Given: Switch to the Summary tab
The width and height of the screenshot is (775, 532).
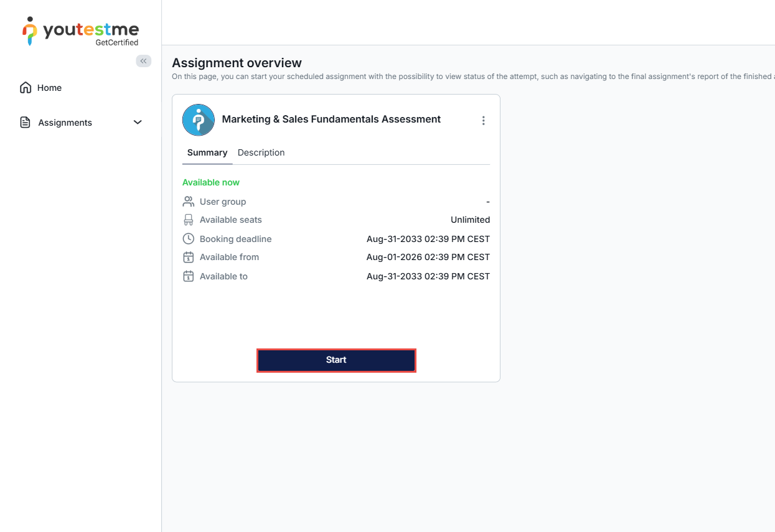Looking at the screenshot, I should click(207, 152).
